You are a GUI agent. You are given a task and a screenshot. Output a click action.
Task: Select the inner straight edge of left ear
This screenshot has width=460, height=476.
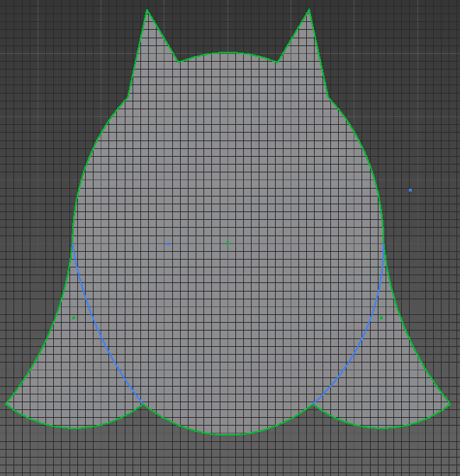(x=163, y=36)
